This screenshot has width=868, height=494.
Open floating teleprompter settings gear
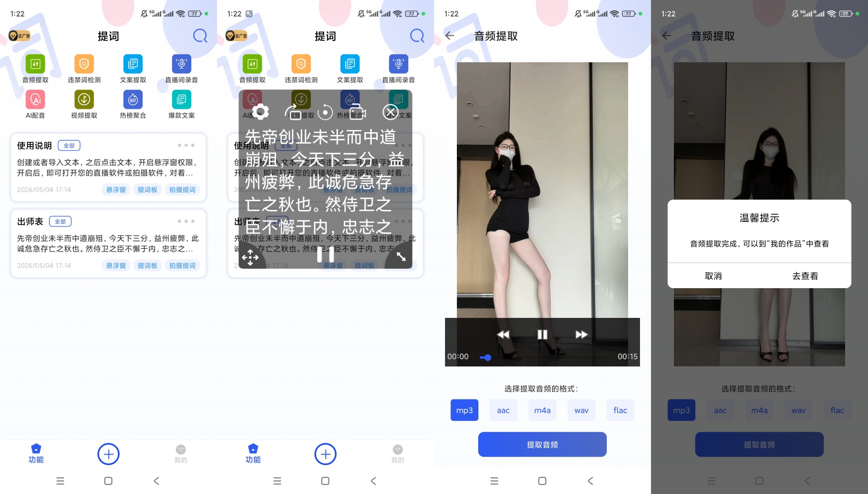[x=260, y=112]
